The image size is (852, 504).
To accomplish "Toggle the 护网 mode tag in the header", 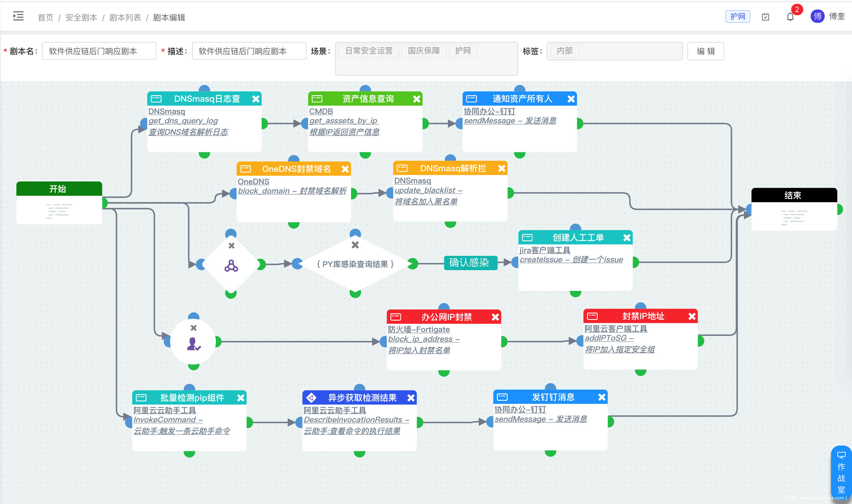I will tap(738, 17).
